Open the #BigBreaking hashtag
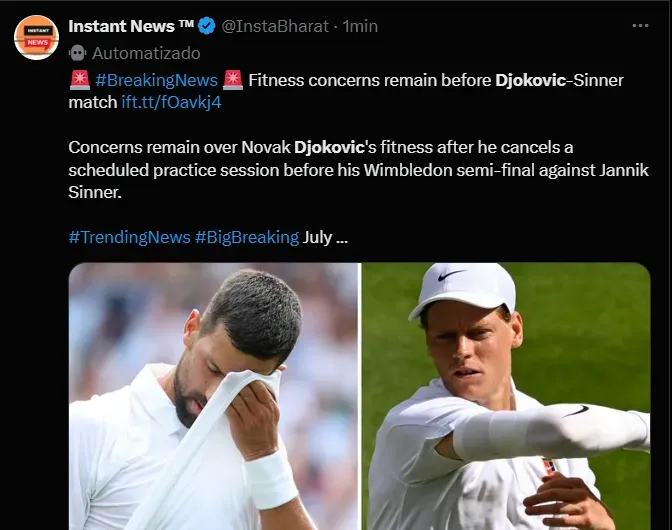 247,237
